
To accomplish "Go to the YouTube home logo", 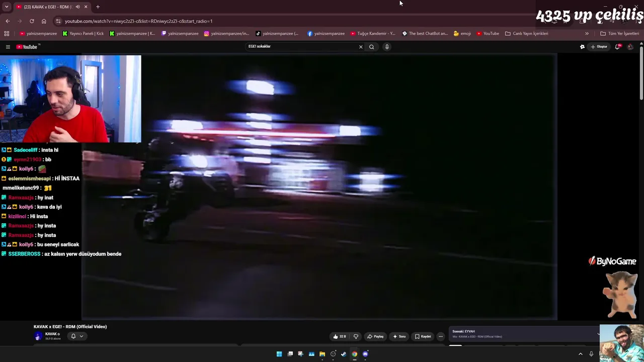I will coord(27,47).
